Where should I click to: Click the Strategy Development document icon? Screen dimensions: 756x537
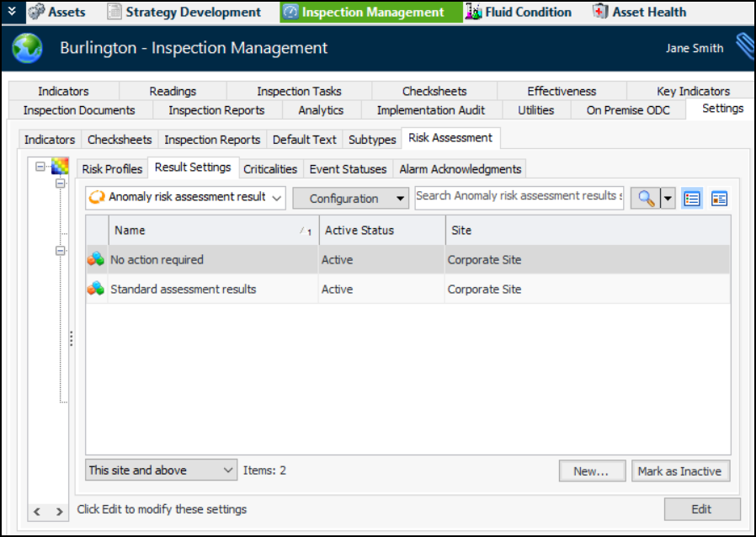pos(114,12)
